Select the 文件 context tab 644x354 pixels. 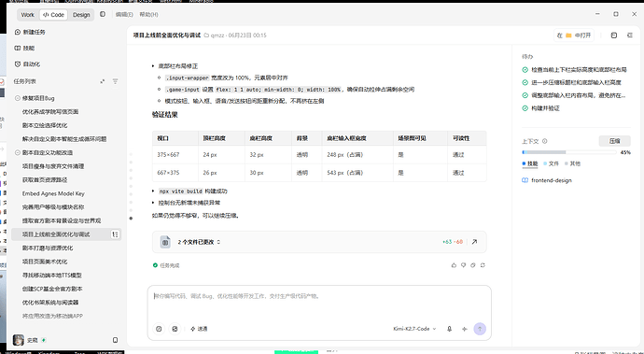coord(552,163)
